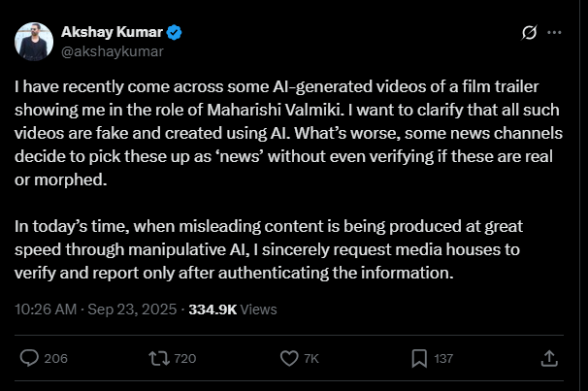Click the blue verified badge
This screenshot has width=588, height=391.
pyautogui.click(x=178, y=31)
